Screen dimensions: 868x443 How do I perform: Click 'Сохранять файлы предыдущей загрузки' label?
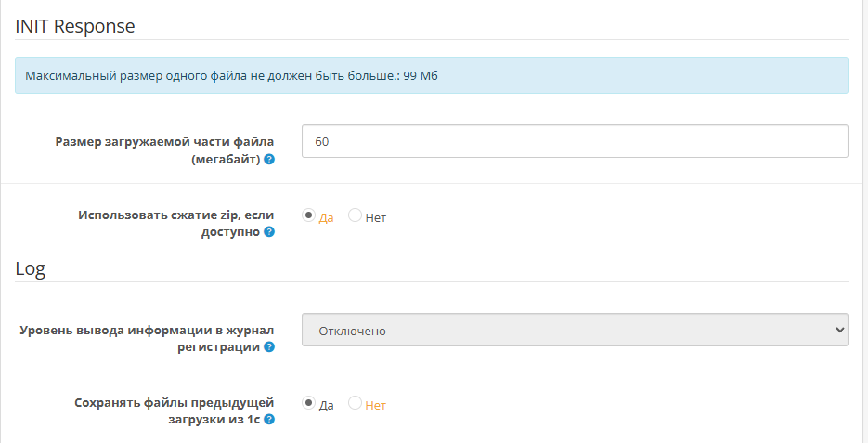(x=175, y=402)
